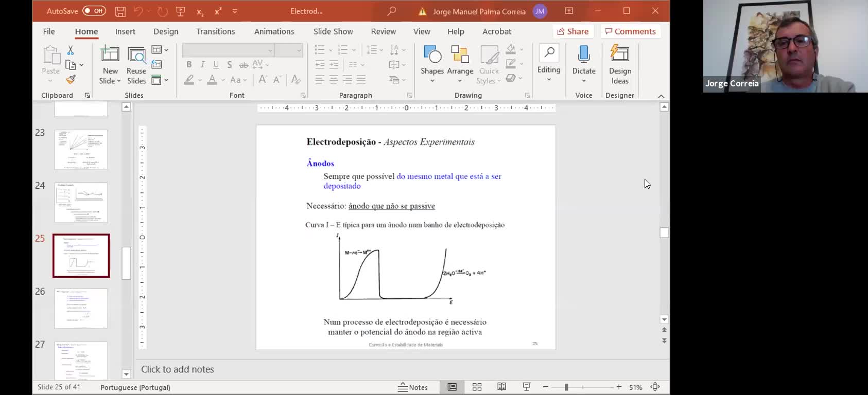Click the Format Painter brush icon
The image size is (868, 395).
pos(71,80)
